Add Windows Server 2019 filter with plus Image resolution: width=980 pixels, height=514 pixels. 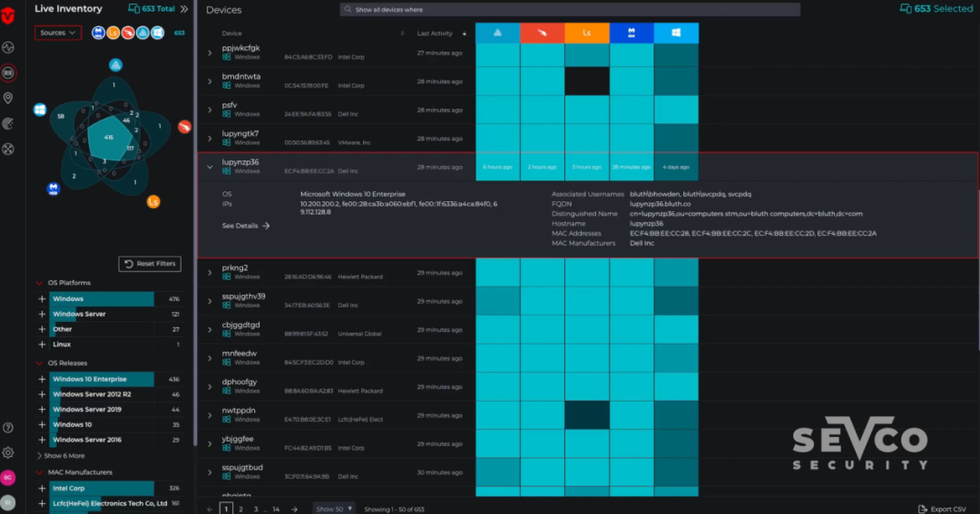click(42, 410)
